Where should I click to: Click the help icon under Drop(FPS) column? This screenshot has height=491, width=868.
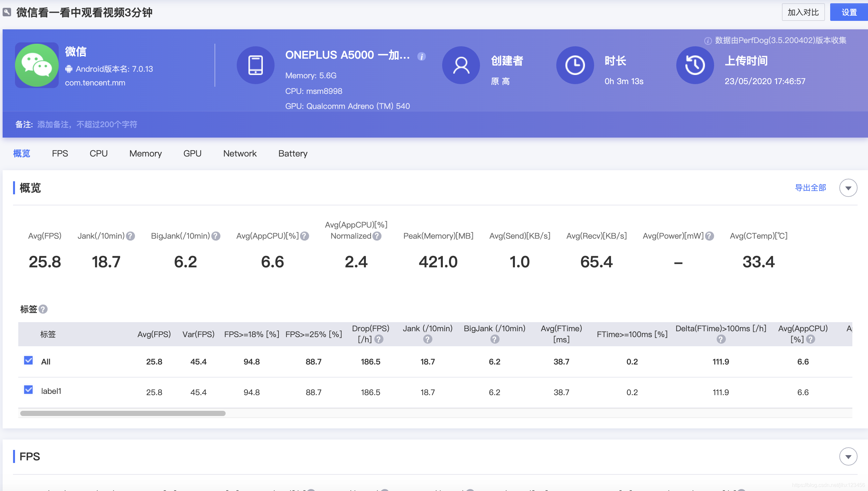pos(379,339)
